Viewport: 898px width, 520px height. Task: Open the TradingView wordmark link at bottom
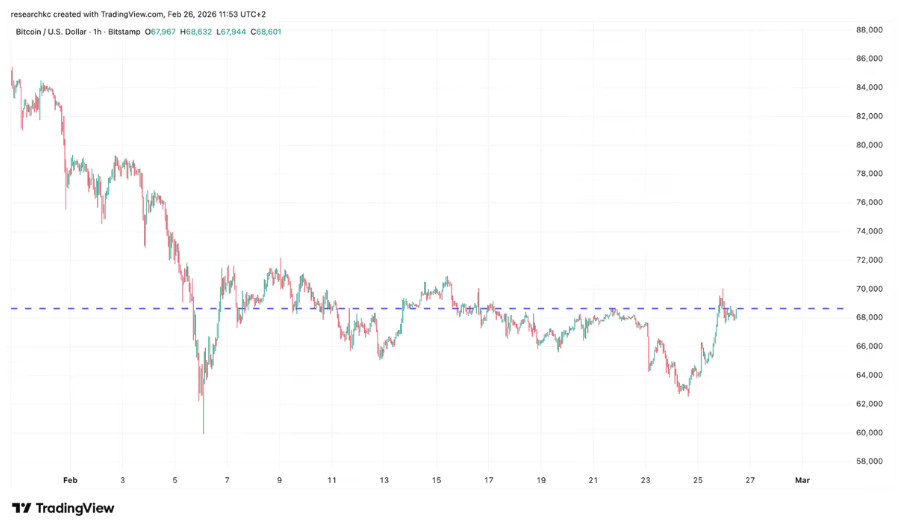click(75, 508)
